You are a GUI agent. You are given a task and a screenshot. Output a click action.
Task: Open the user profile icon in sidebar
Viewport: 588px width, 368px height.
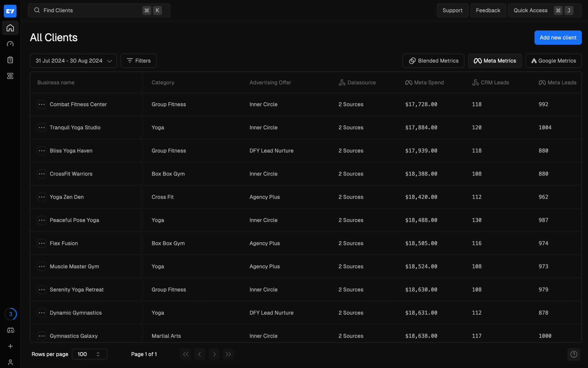point(10,362)
